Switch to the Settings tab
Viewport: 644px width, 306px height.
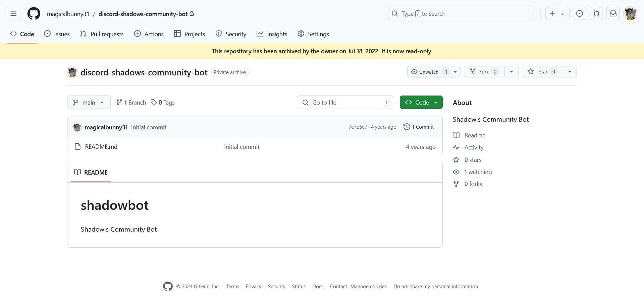313,34
